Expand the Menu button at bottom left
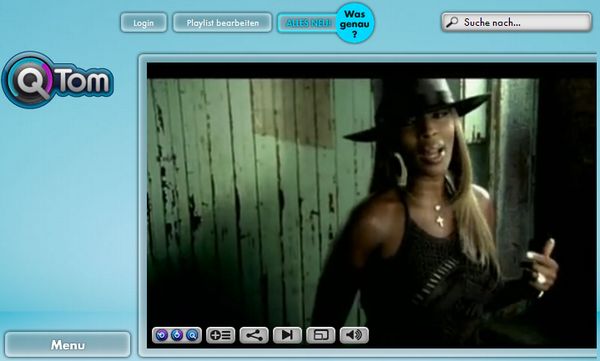 coord(68,345)
